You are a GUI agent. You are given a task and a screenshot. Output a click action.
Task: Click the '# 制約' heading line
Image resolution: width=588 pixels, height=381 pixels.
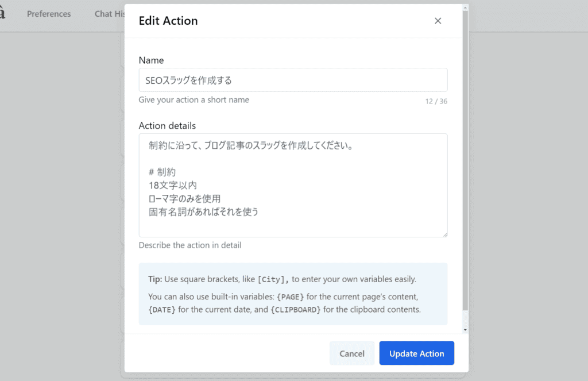[162, 172]
